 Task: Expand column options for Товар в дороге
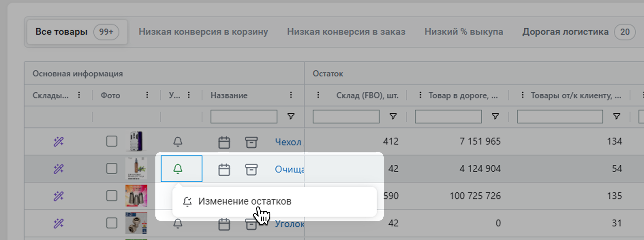click(x=420, y=95)
